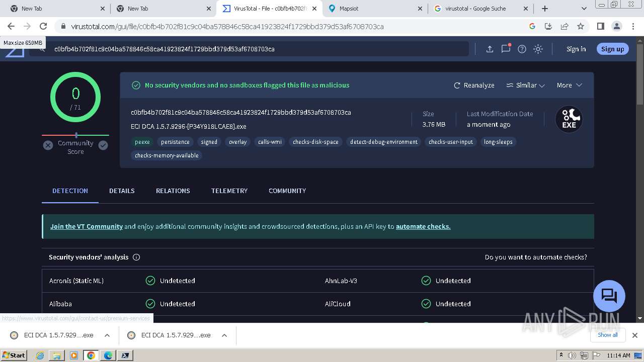Click the first Undetected result for Acronis

(170, 281)
